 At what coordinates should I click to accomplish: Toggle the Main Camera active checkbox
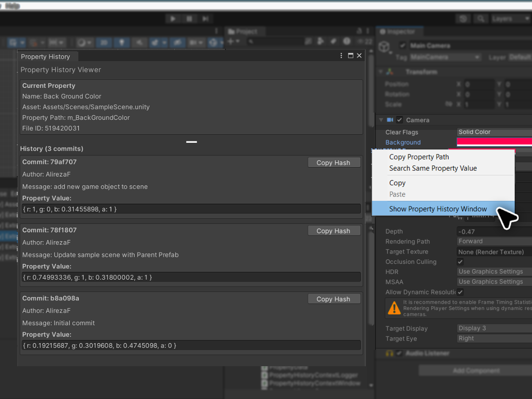(403, 45)
